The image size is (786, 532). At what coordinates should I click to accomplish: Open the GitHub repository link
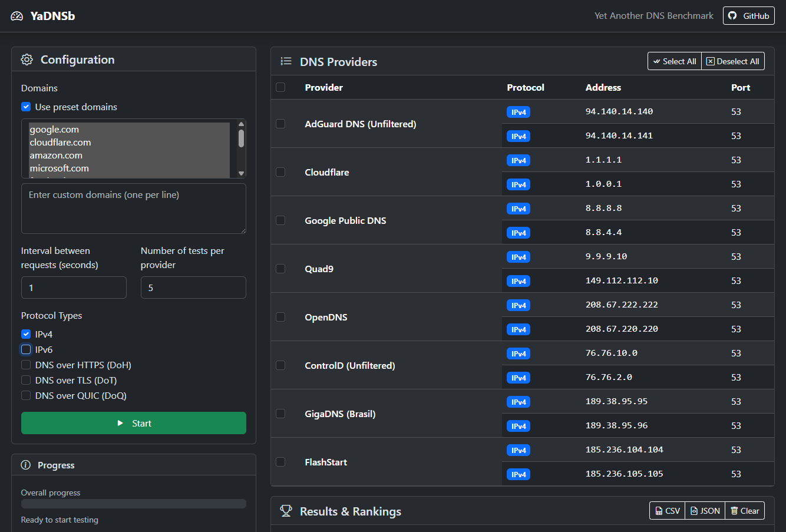click(x=749, y=16)
